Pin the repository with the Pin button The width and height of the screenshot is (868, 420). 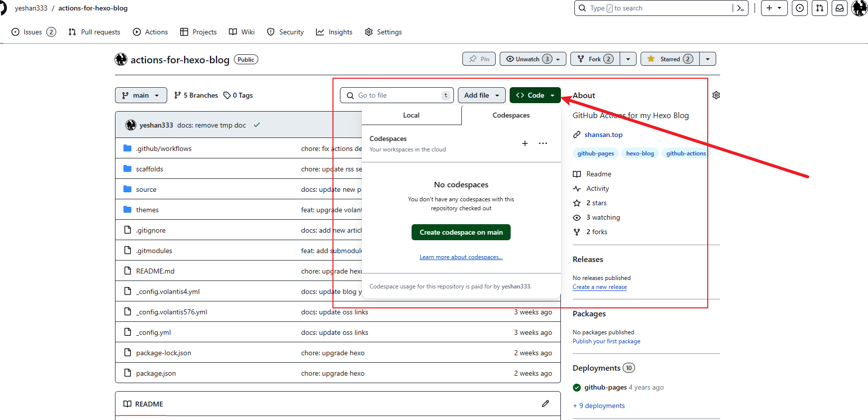pyautogui.click(x=479, y=59)
